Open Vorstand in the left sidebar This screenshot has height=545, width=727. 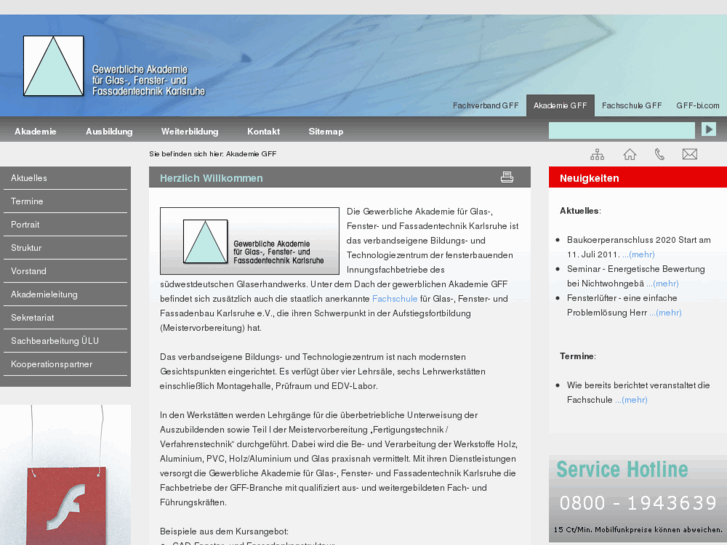pos(65,271)
